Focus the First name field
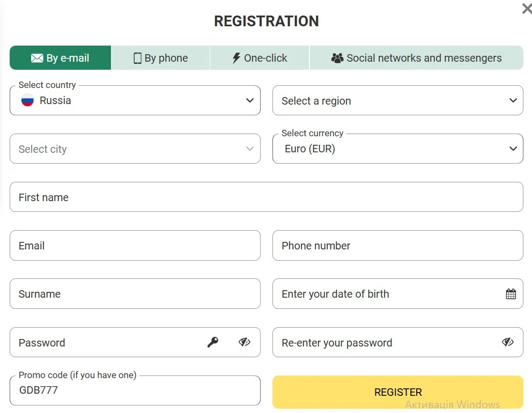The height and width of the screenshot is (413, 532). 266,197
